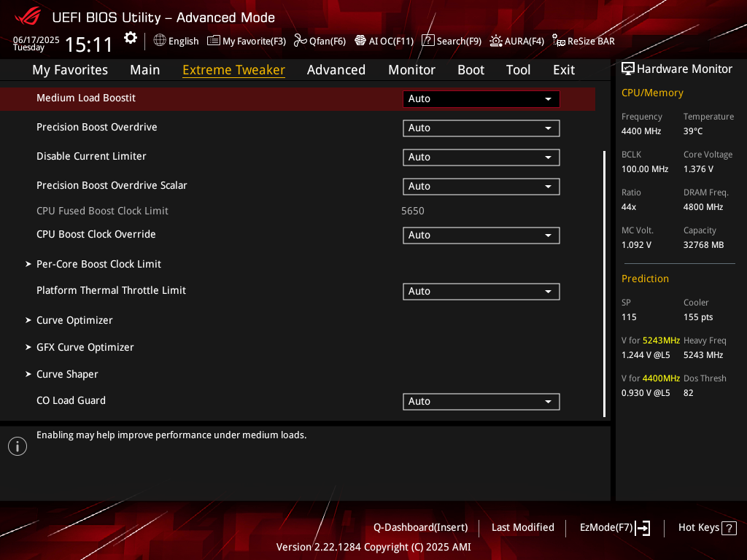Click the English language globe icon

(x=160, y=41)
